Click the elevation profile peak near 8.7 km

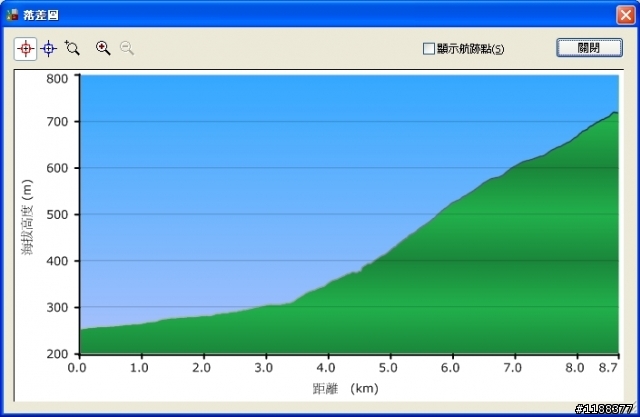[614, 113]
